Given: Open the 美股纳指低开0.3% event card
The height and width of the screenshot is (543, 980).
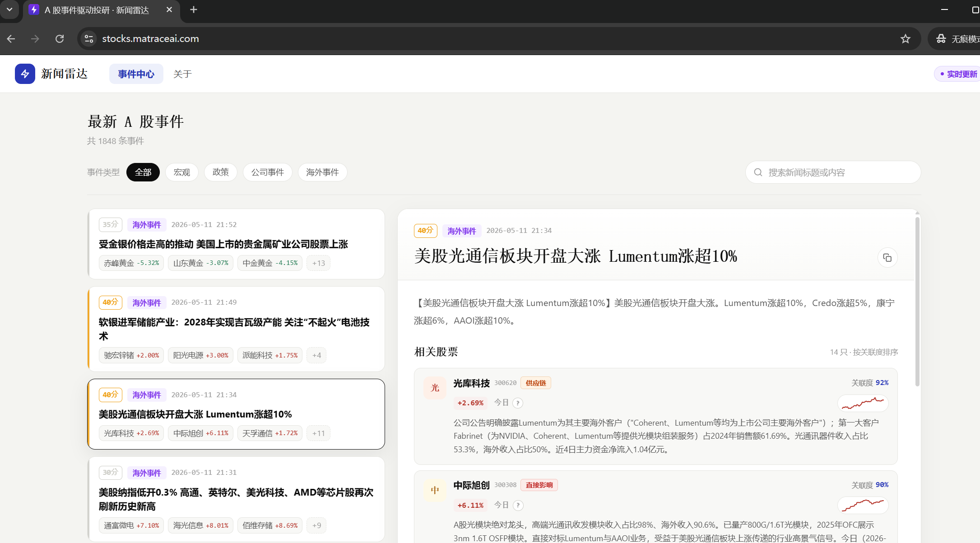Looking at the screenshot, I should tap(236, 499).
